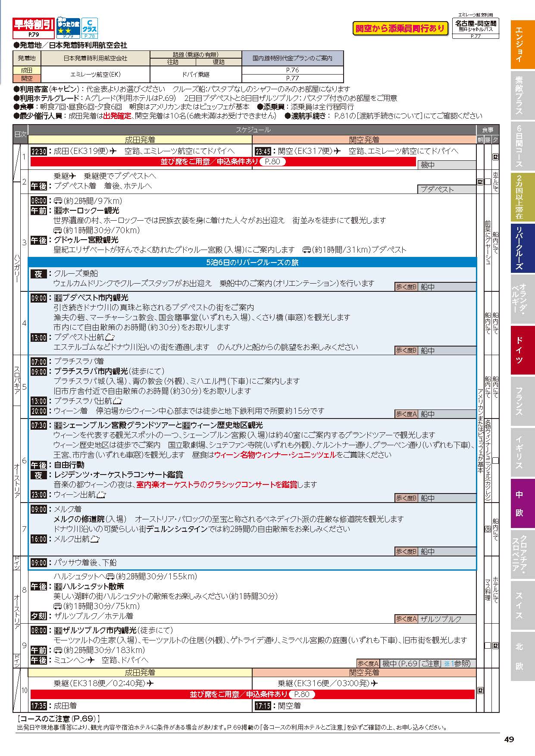Open the P.76 reference in the 成田 row
This screenshot has width=535, height=756.
[x=292, y=70]
